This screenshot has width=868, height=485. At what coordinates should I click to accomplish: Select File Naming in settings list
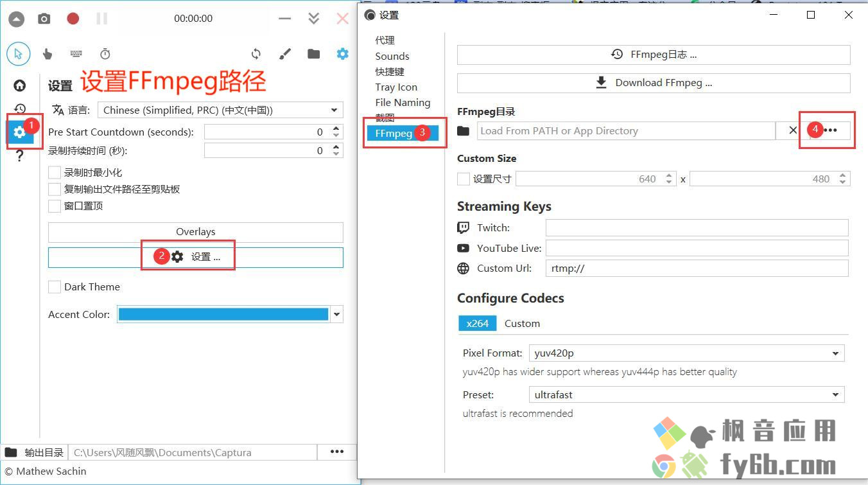[403, 102]
